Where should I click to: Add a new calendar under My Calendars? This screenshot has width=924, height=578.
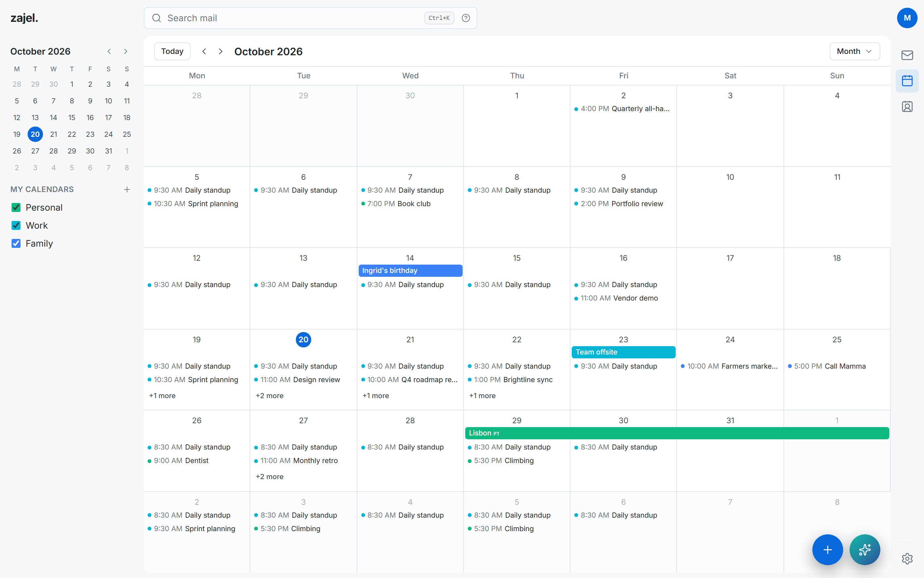(x=127, y=189)
